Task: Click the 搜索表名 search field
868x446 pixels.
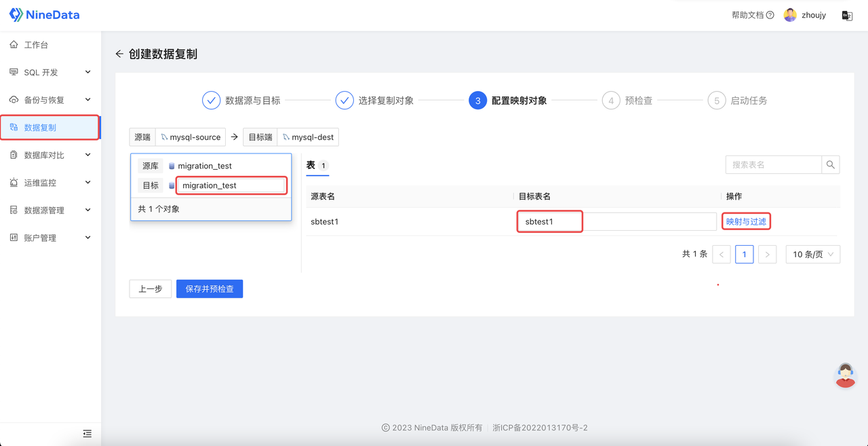Action: pyautogui.click(x=774, y=164)
